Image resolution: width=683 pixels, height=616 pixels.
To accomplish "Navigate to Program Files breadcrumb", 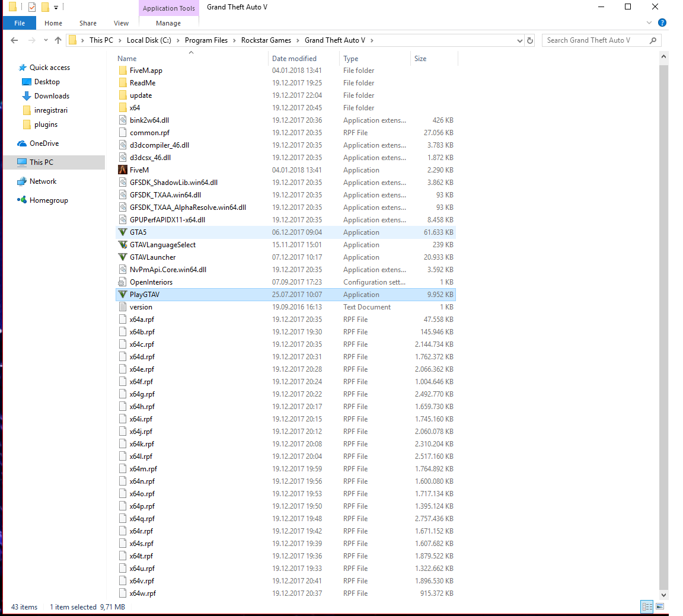I will (x=206, y=40).
